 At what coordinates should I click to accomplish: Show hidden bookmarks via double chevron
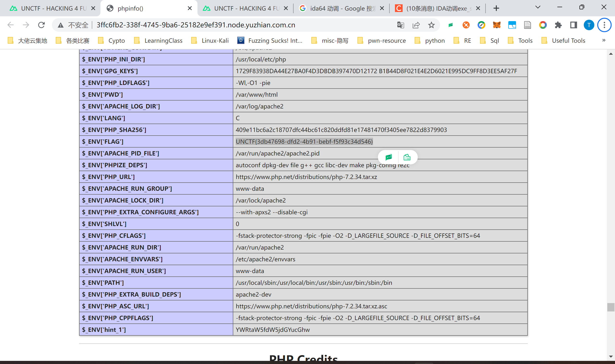tap(604, 40)
